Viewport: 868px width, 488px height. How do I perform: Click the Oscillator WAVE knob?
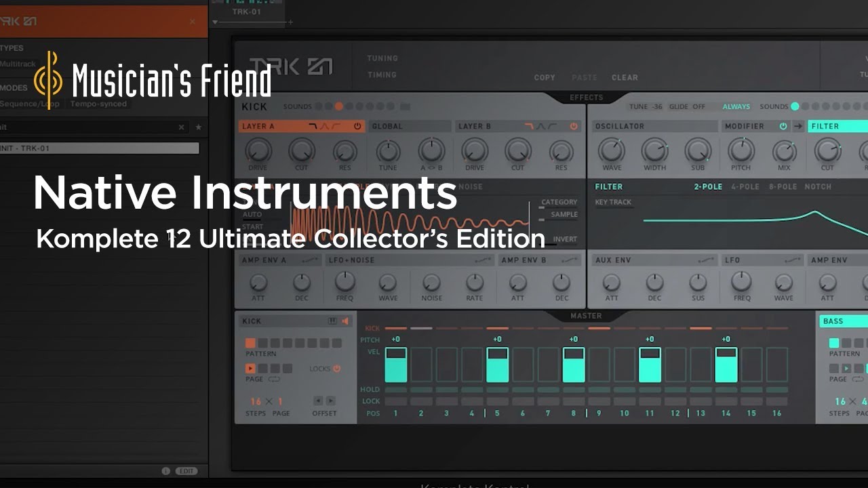pos(612,150)
